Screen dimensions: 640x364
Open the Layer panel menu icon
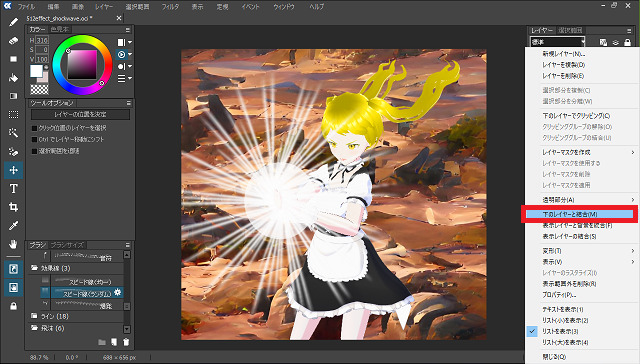click(629, 31)
